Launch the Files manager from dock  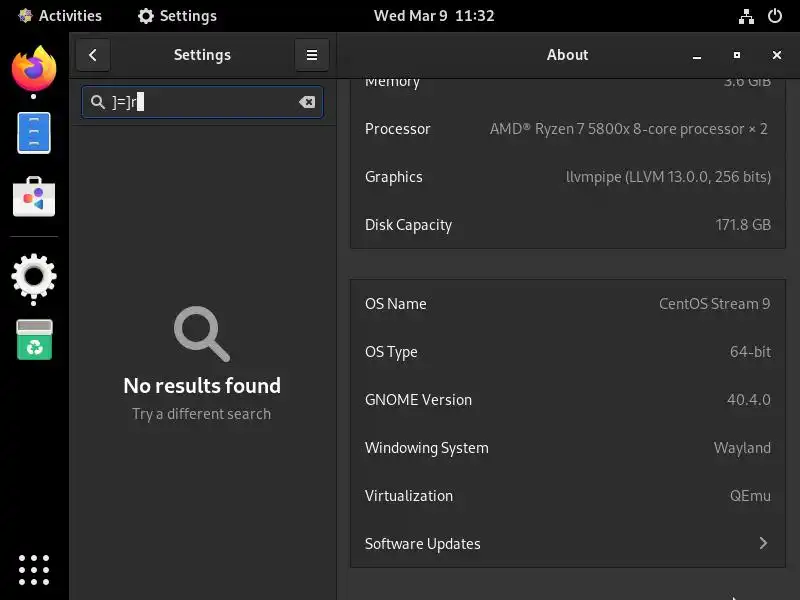click(x=34, y=133)
